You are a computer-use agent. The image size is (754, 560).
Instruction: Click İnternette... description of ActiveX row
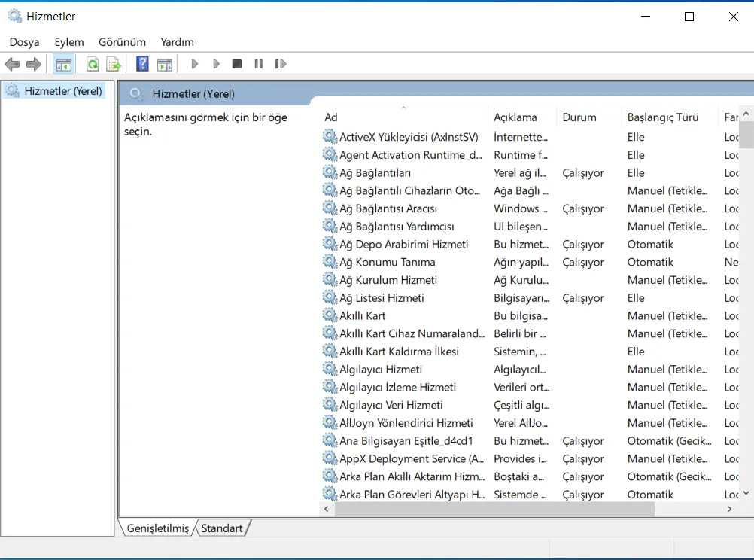pyautogui.click(x=521, y=137)
